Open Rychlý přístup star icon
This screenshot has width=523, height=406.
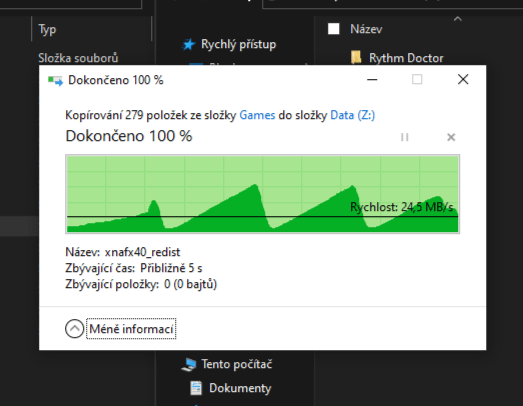point(189,44)
